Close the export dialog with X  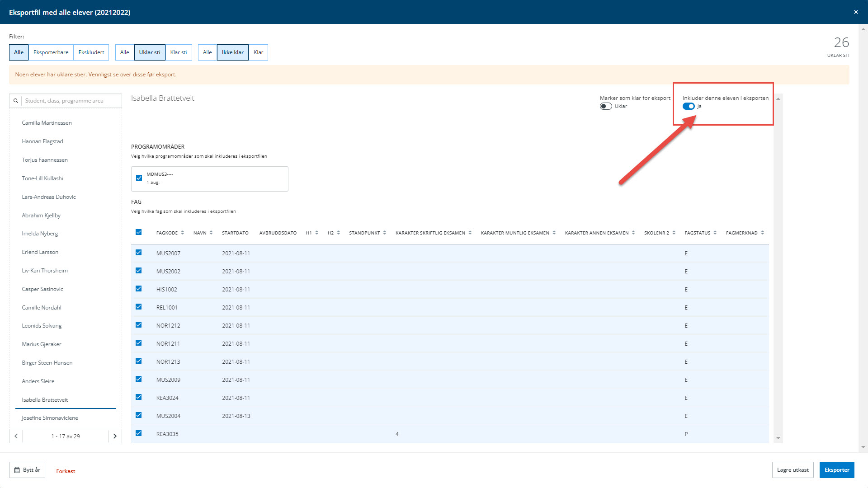click(856, 12)
